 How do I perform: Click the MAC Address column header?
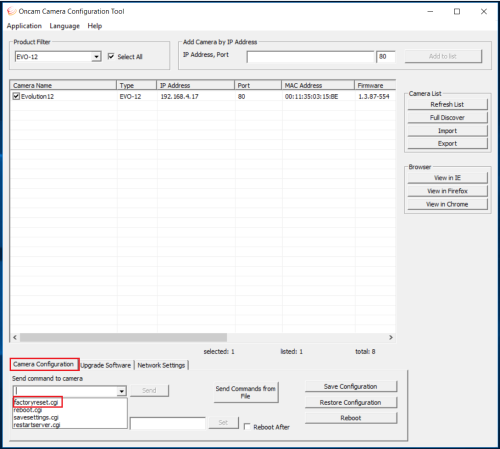318,85
